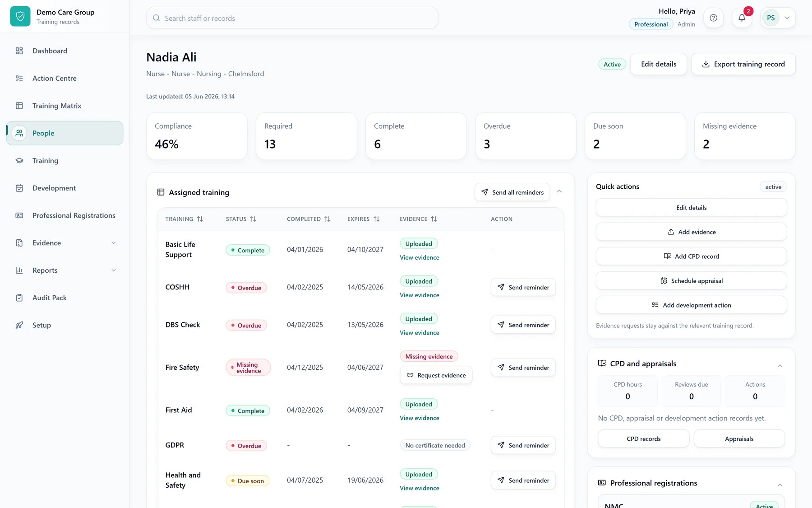Image resolution: width=812 pixels, height=508 pixels.
Task: Sort by TRAINING column arrows
Action: coord(200,219)
